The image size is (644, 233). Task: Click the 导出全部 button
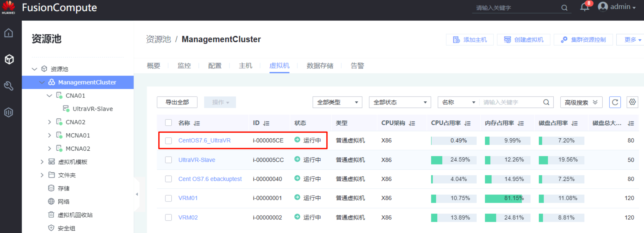pyautogui.click(x=177, y=102)
